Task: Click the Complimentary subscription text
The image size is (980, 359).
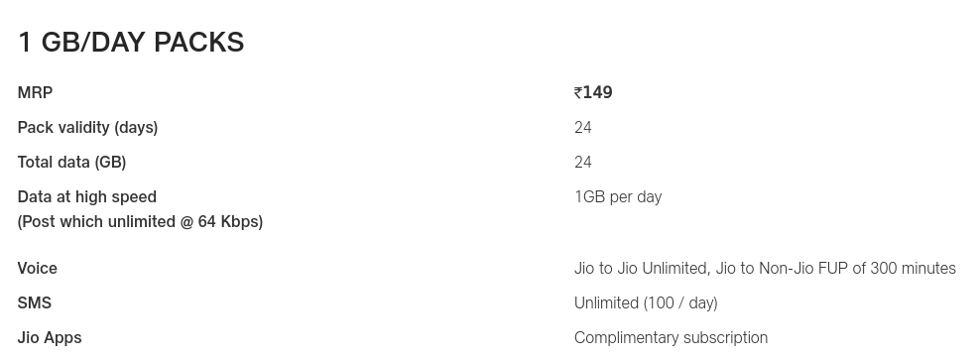Action: (672, 338)
